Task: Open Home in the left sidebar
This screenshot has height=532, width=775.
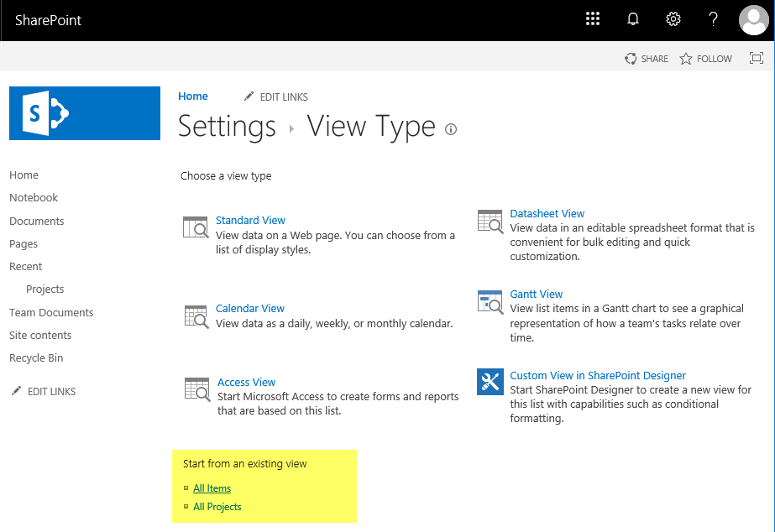Action: coord(24,175)
